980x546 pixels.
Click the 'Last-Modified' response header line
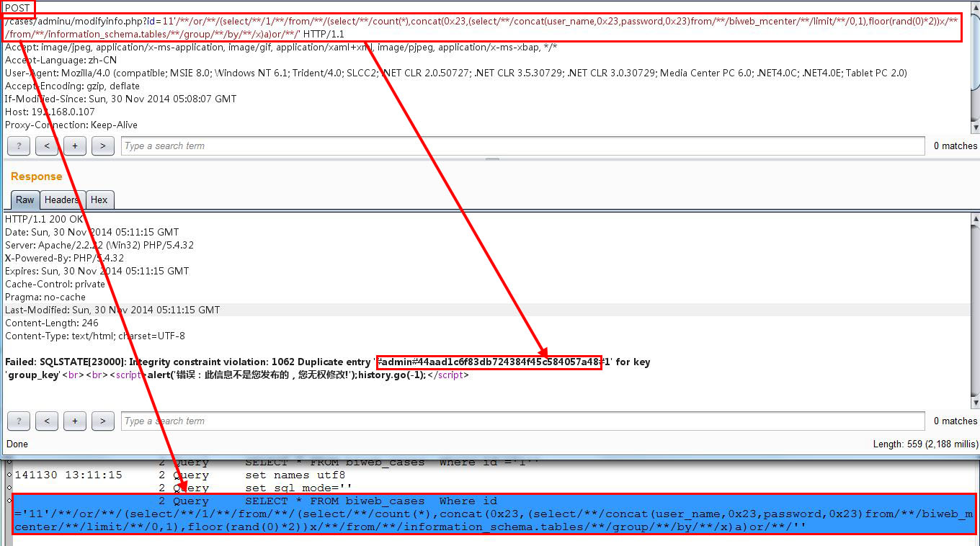[x=112, y=310]
